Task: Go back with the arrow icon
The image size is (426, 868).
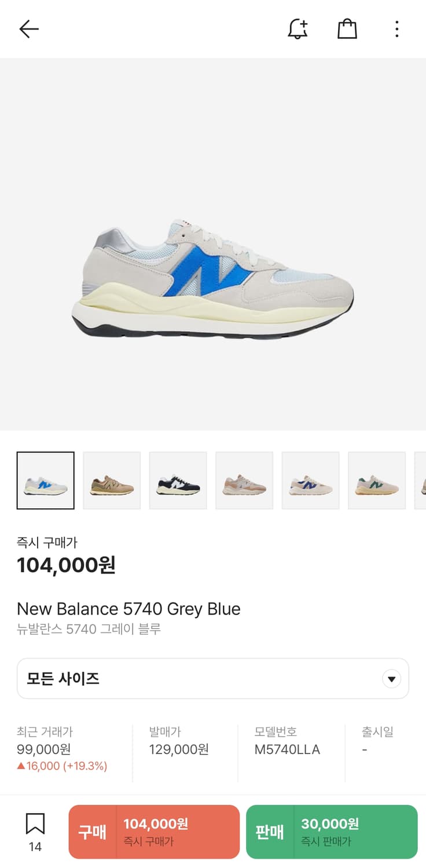Action: click(28, 29)
